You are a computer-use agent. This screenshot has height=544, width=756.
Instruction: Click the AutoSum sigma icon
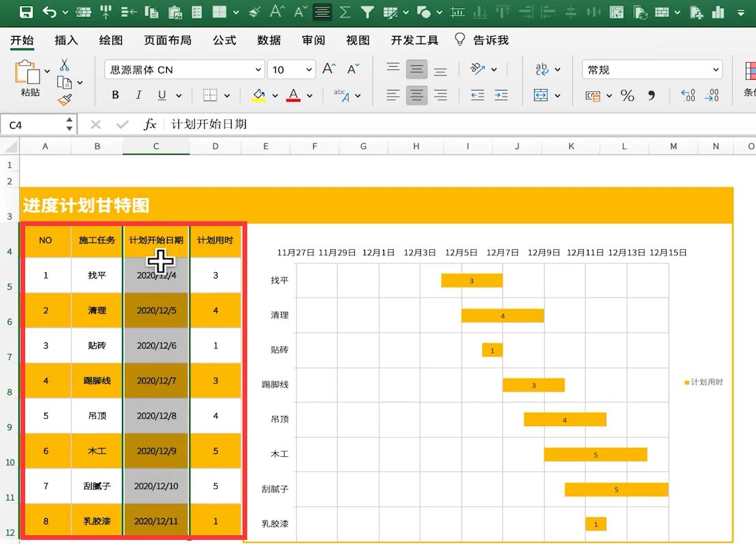pos(345,12)
